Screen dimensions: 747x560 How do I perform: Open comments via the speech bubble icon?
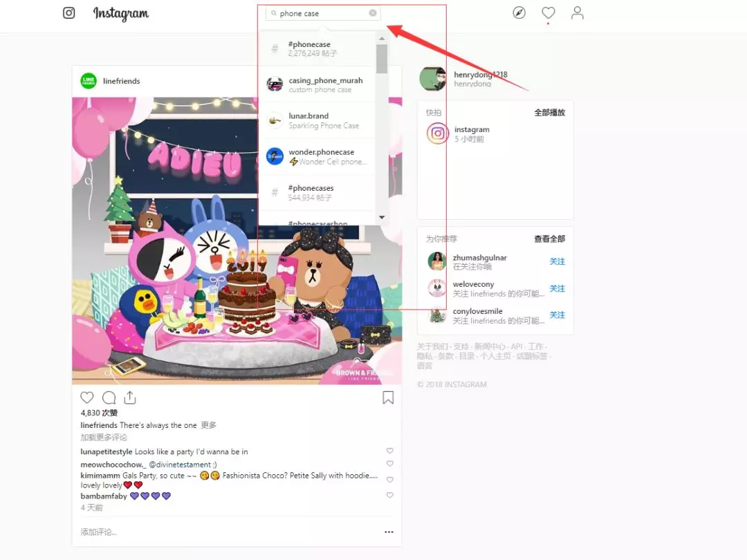click(109, 398)
